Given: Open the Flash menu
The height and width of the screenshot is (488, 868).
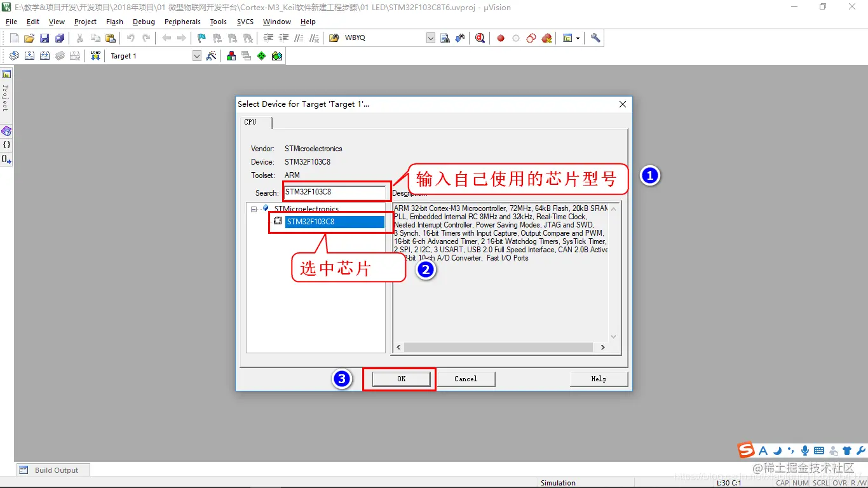Looking at the screenshot, I should tap(114, 22).
